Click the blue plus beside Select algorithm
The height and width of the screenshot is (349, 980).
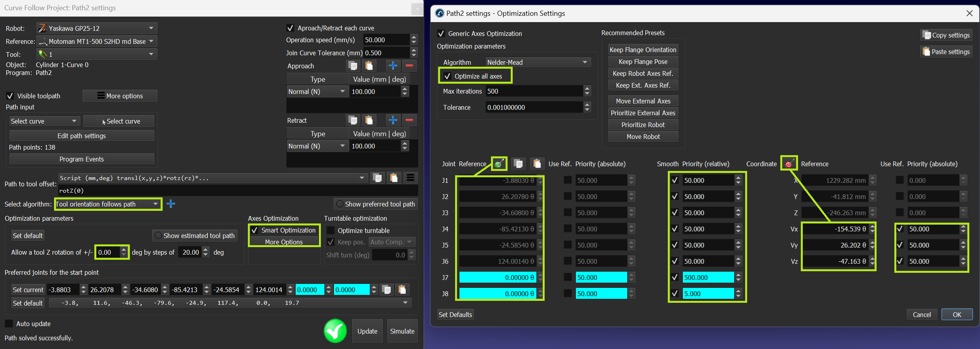[x=171, y=204]
